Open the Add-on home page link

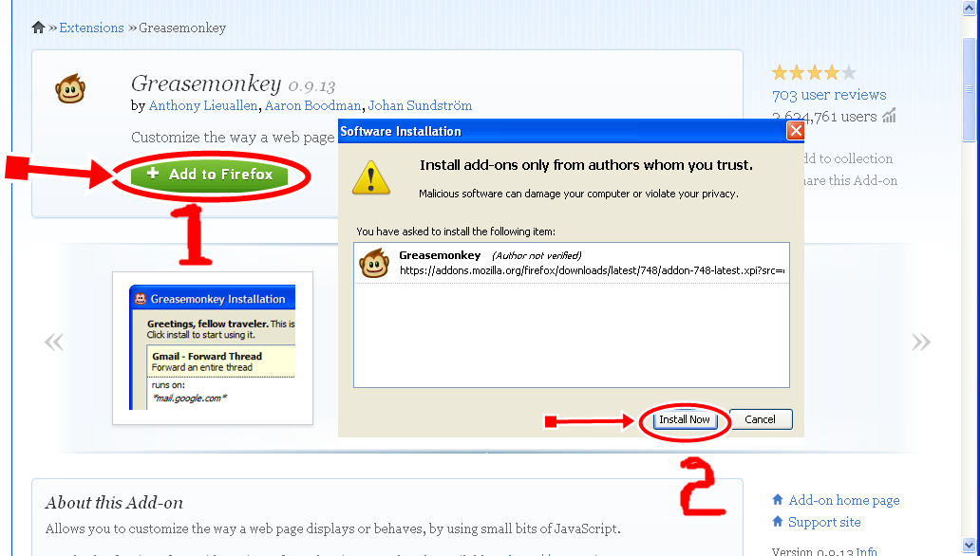click(x=844, y=500)
